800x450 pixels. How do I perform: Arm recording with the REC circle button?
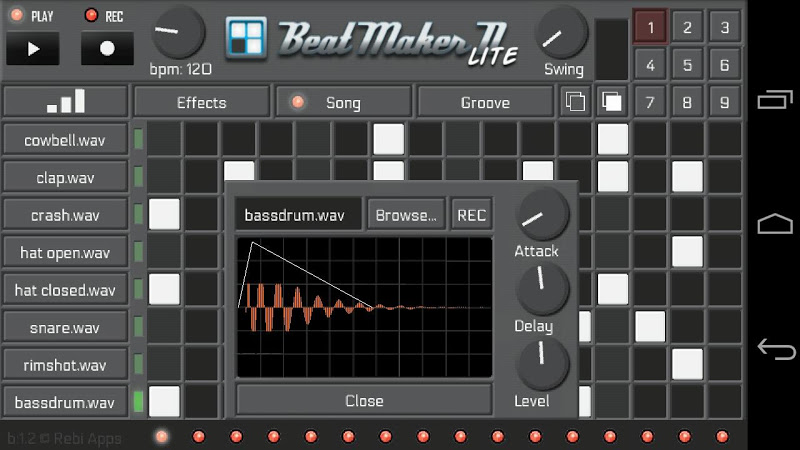tap(107, 48)
